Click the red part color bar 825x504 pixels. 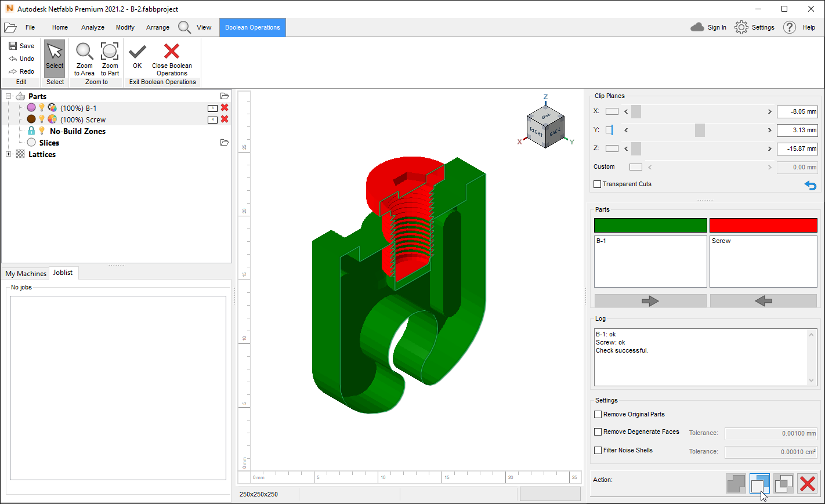tap(764, 225)
